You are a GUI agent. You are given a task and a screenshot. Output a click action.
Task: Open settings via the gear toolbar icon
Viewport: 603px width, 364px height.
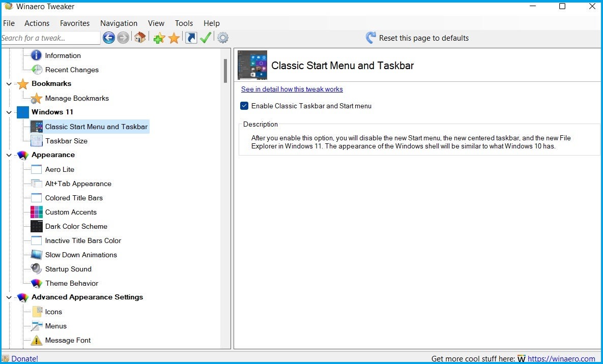coord(223,38)
